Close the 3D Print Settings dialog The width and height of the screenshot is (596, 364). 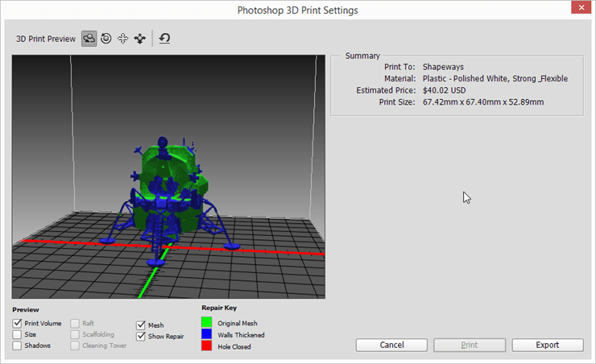582,7
